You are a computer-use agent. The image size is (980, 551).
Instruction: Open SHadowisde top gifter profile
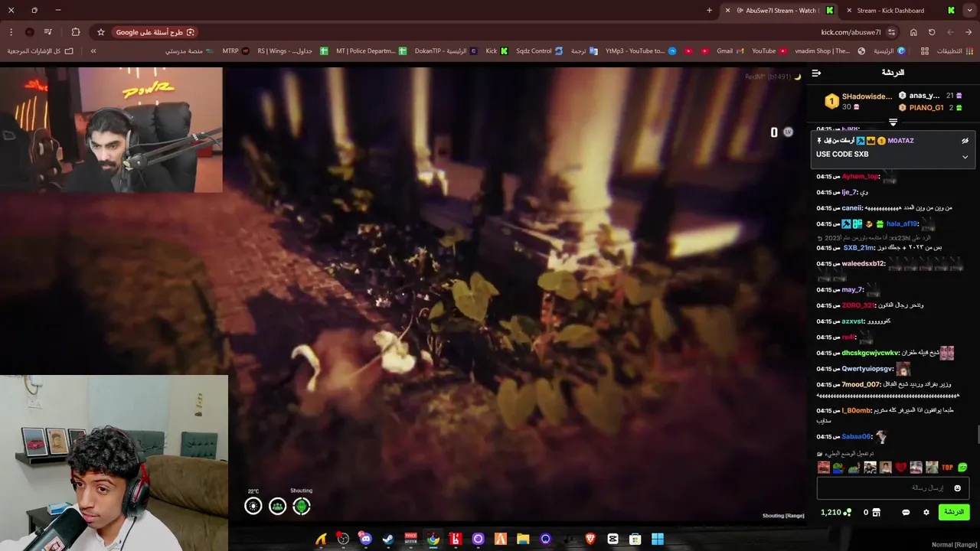point(867,96)
